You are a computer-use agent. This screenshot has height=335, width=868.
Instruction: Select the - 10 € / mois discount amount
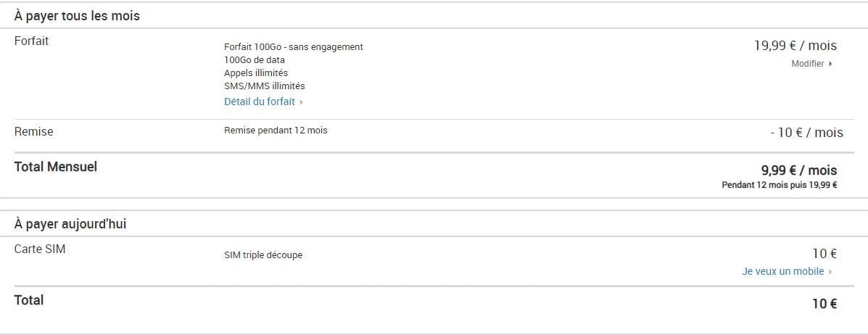click(x=806, y=133)
